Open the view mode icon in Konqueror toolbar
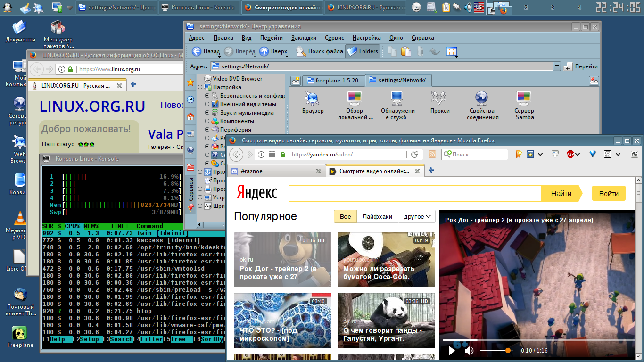Screen dimensions: 644x362 click(x=452, y=51)
